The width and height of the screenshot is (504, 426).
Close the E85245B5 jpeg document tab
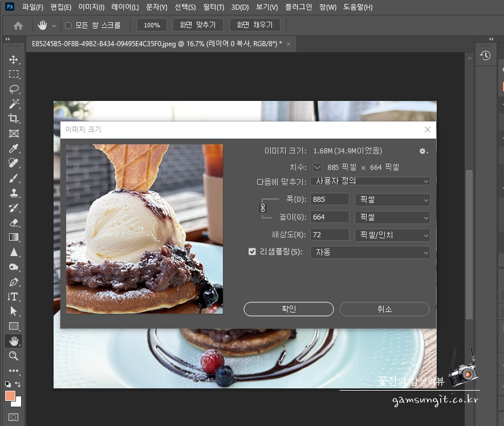(x=288, y=44)
